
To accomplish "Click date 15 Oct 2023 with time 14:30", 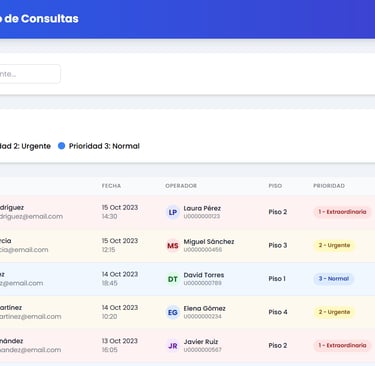I will coord(120,212).
